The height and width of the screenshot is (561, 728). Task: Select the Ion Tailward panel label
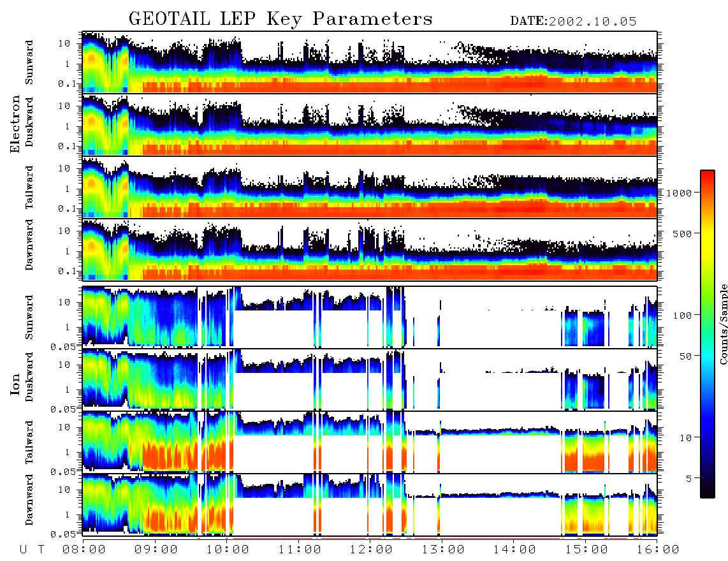coord(29,442)
